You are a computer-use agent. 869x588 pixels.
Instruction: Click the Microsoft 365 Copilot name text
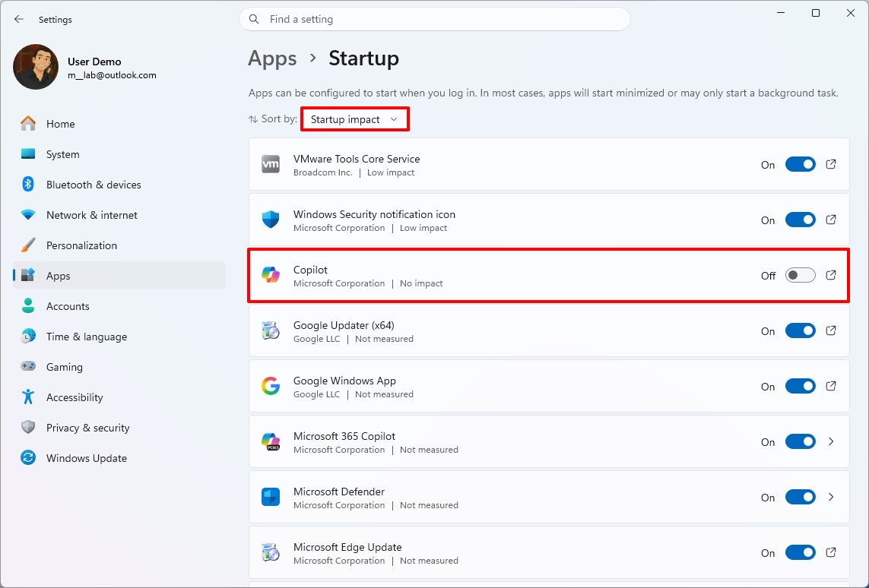click(x=344, y=436)
